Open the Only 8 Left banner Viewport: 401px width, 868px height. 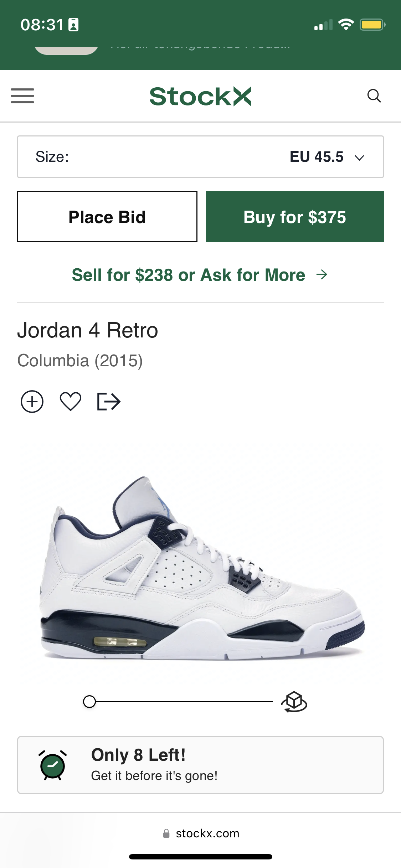[x=200, y=765]
